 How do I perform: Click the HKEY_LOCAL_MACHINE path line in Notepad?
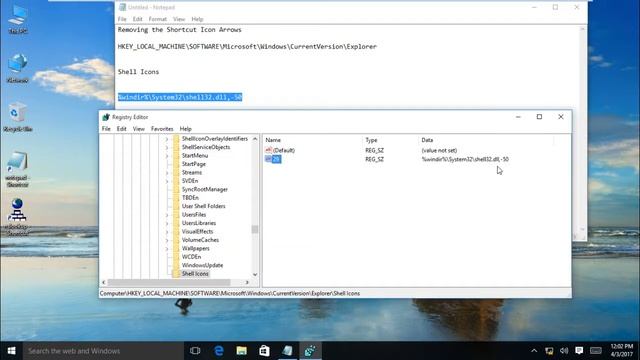[247, 47]
